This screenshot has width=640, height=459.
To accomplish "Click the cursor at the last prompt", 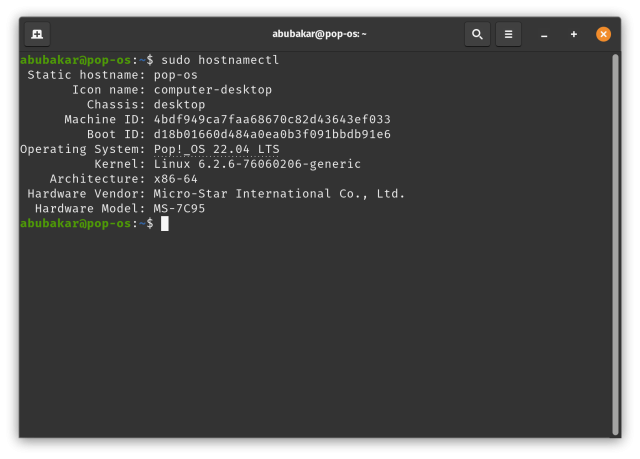I will pos(165,223).
